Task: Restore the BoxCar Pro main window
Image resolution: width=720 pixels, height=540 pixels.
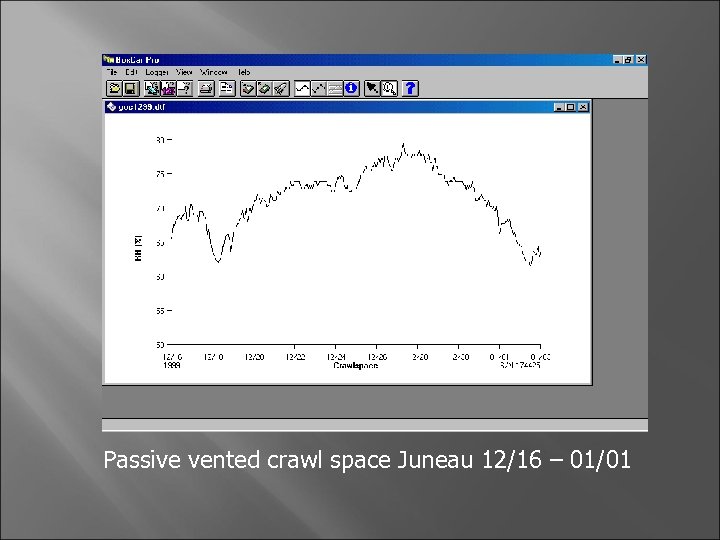Action: (x=628, y=60)
